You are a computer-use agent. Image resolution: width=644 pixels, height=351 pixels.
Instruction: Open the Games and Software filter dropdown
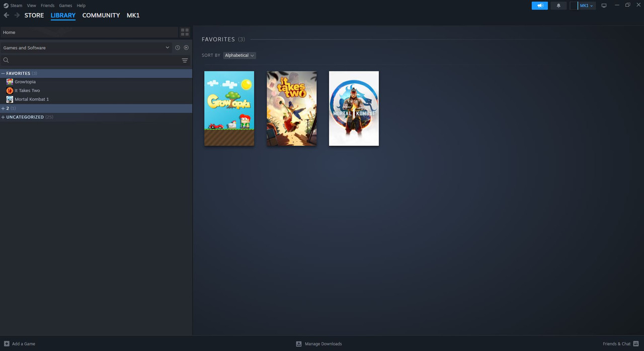[x=86, y=48]
